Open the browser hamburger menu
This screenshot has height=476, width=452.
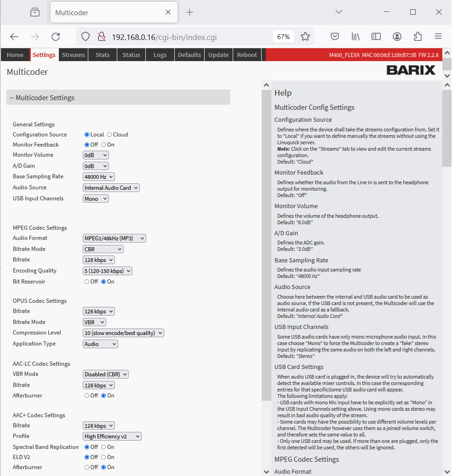(438, 37)
